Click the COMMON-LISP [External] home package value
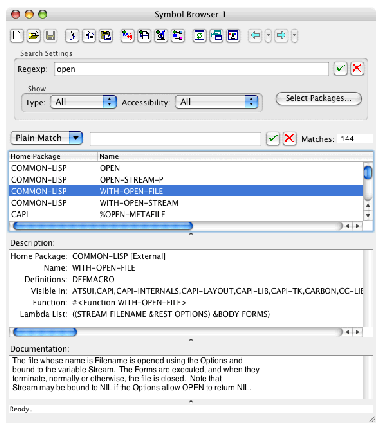This screenshot has height=431, width=384. click(x=119, y=256)
